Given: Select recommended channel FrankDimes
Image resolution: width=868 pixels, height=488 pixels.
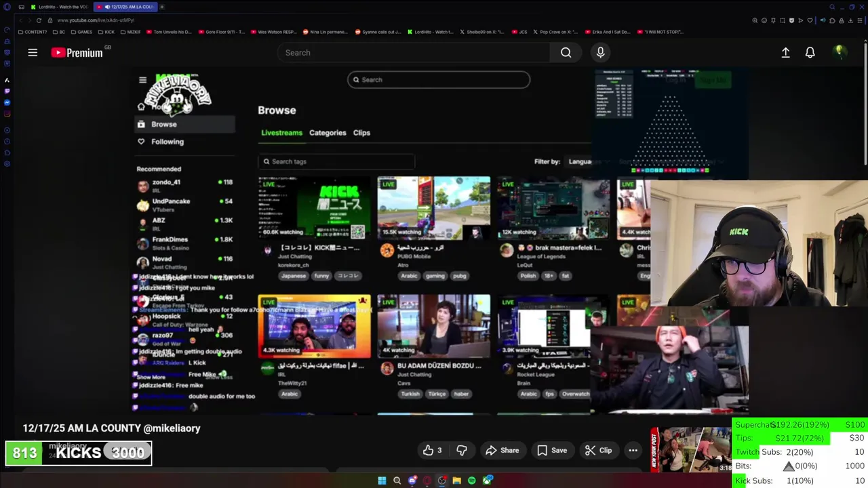Looking at the screenshot, I should [184, 242].
